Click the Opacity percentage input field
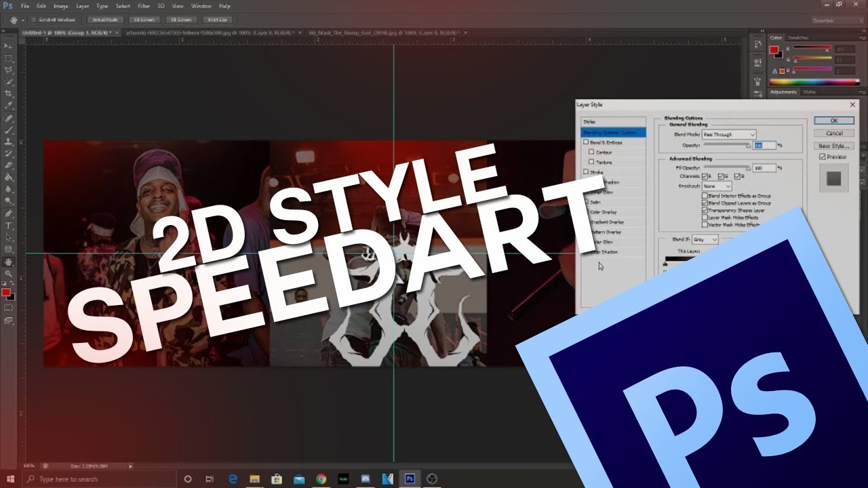 [x=764, y=146]
